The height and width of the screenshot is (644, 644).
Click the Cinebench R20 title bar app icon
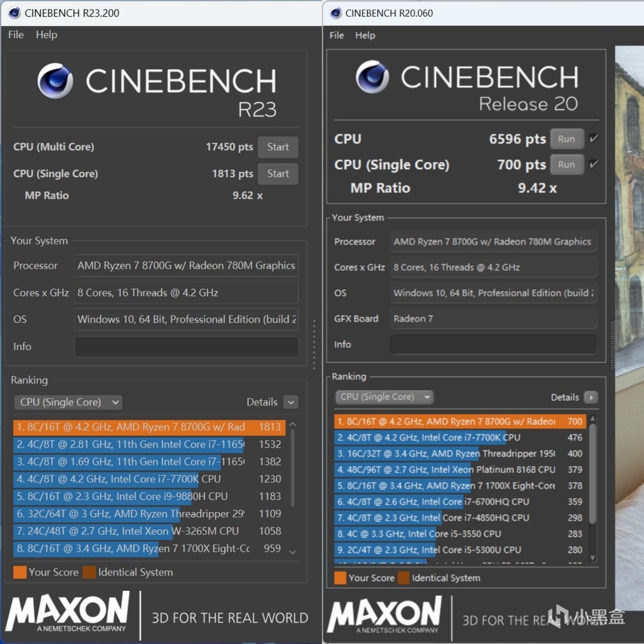[336, 13]
